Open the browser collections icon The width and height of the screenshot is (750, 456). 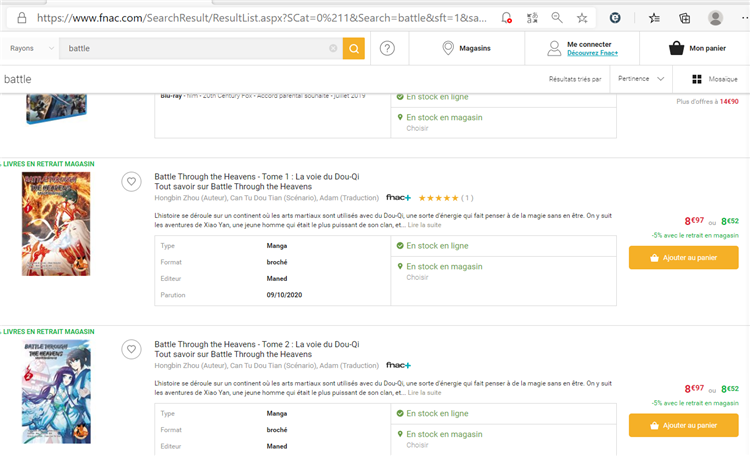point(684,18)
